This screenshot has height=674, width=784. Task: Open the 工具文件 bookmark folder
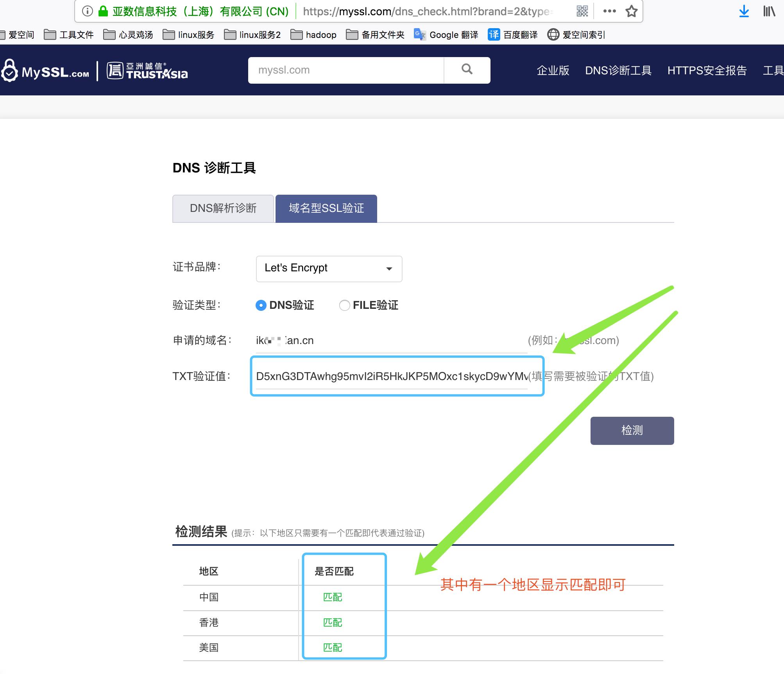click(69, 35)
